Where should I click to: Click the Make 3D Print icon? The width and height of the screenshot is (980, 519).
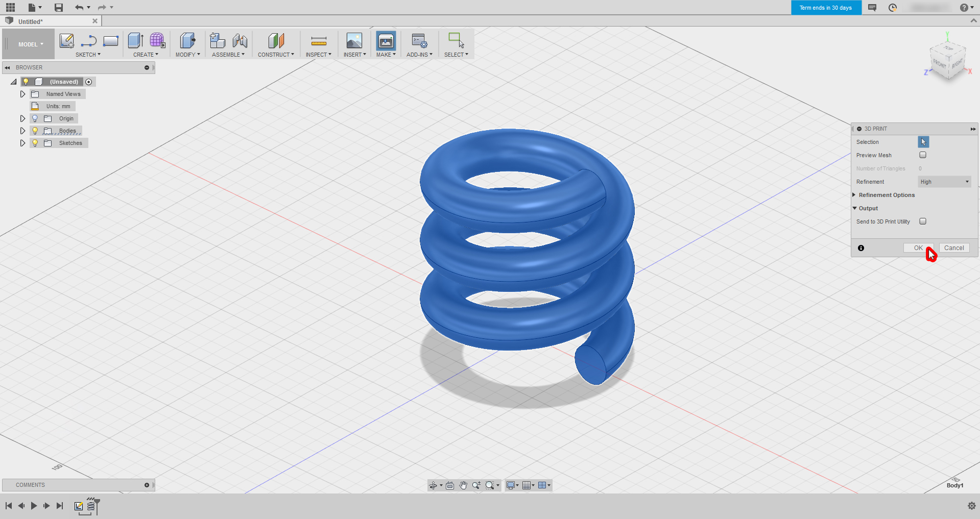[x=386, y=41]
